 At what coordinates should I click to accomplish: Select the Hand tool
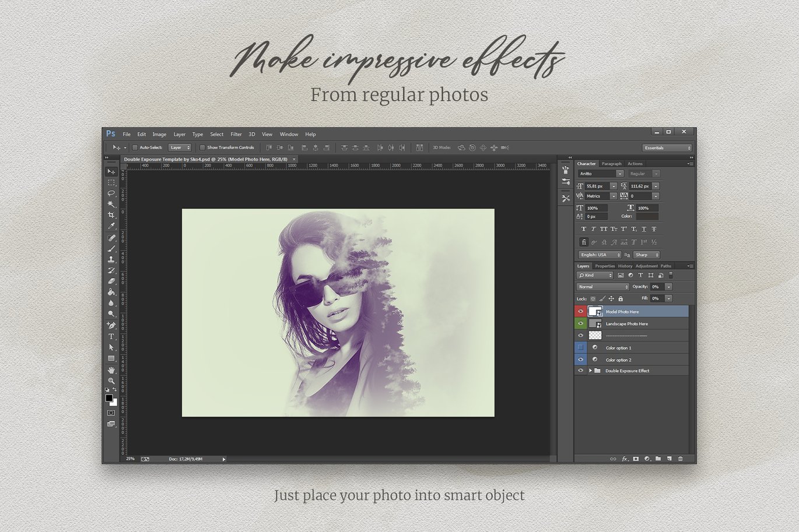(x=111, y=370)
